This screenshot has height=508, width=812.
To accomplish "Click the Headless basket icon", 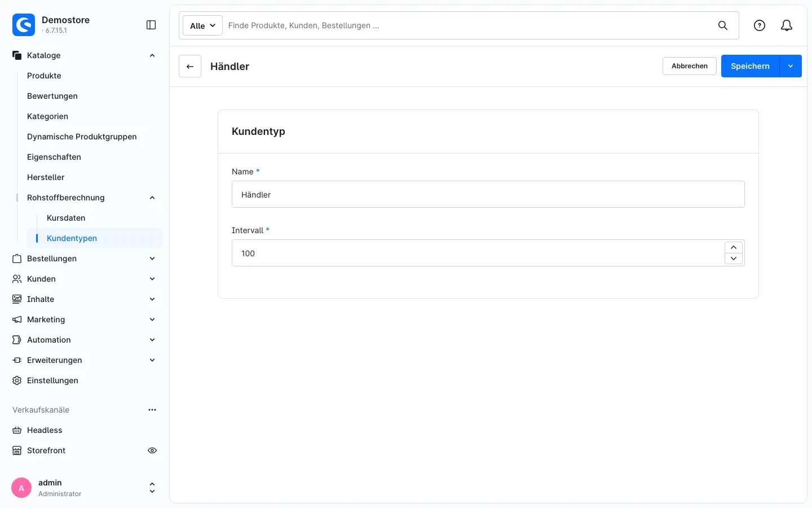I will (17, 430).
